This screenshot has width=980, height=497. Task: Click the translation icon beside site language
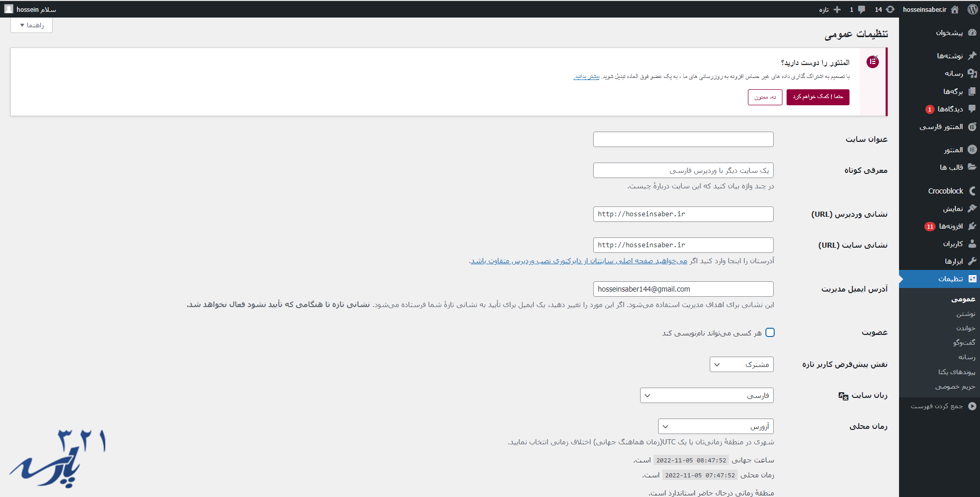pos(843,396)
